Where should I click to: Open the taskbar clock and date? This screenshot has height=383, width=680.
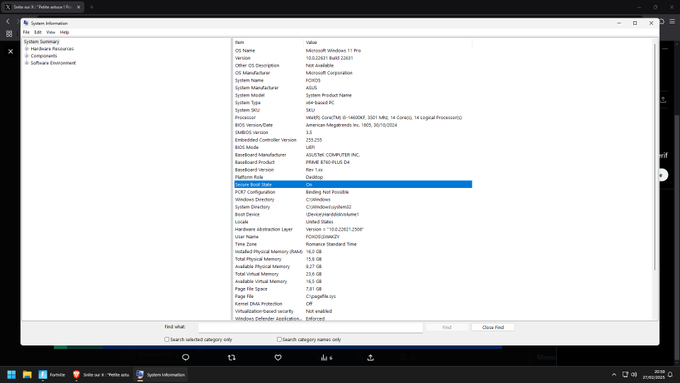pos(654,375)
